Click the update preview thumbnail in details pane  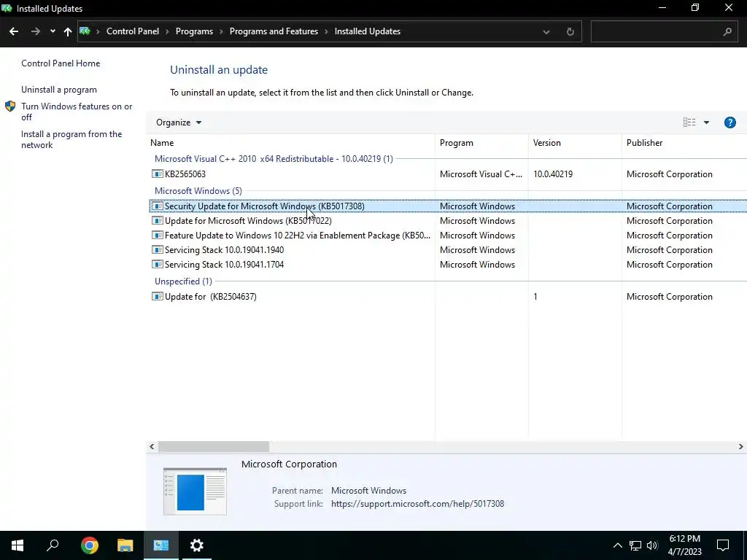195,492
